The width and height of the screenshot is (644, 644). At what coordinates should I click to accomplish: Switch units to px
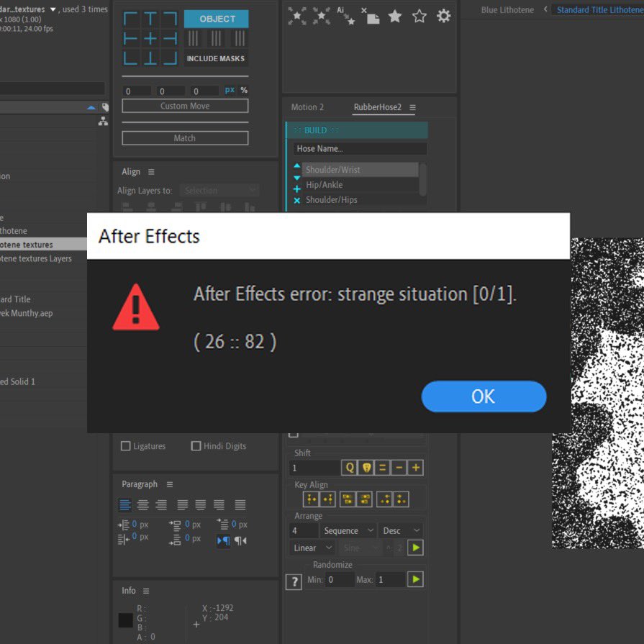pyautogui.click(x=230, y=90)
